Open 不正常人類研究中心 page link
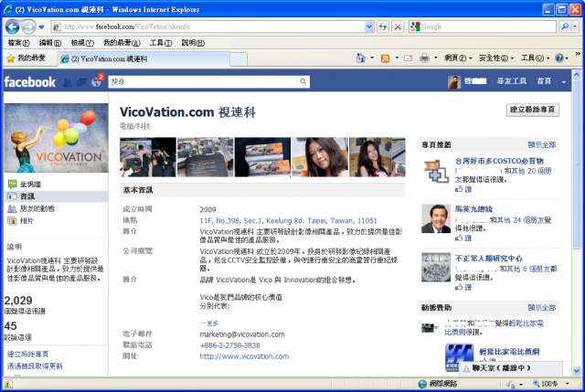 pos(489,258)
